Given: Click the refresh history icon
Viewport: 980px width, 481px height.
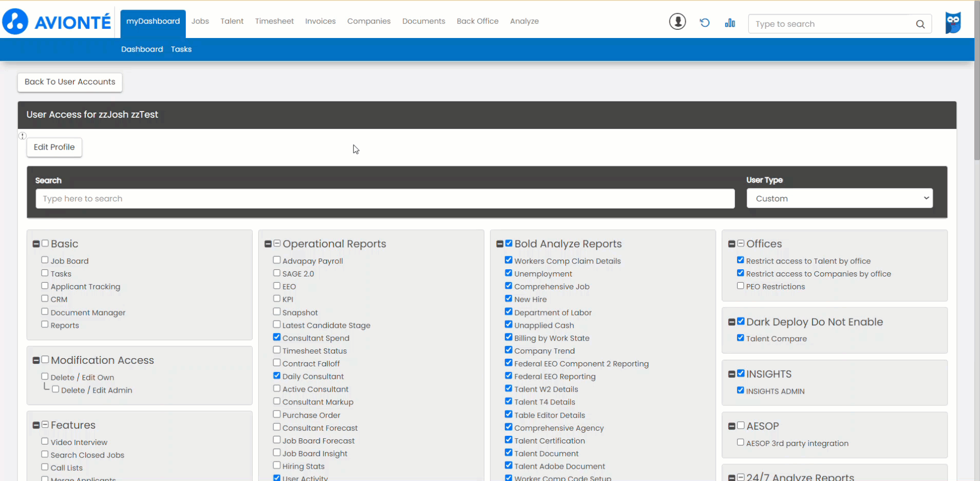Looking at the screenshot, I should (705, 23).
